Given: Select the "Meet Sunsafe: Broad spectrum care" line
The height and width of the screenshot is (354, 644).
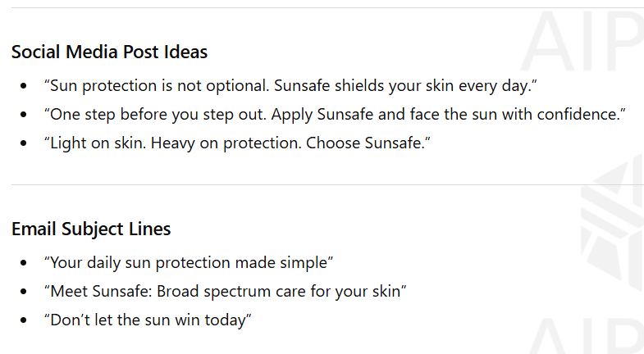Looking at the screenshot, I should click(x=226, y=291).
